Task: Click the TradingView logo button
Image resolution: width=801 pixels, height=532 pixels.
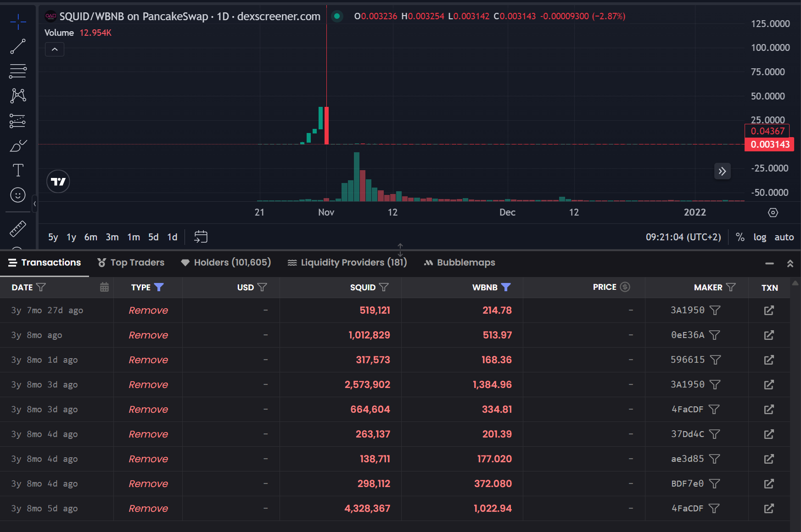Action: click(x=58, y=182)
